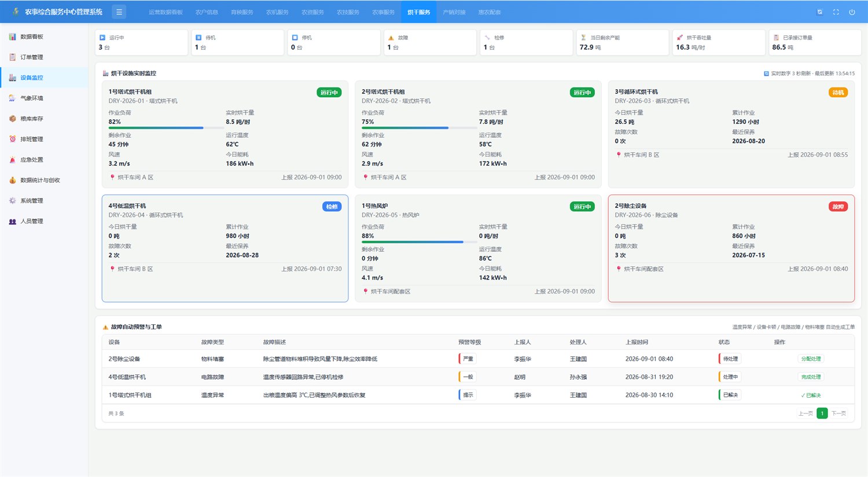Click 分配处理 for 2号除尘设备
The height and width of the screenshot is (477, 868).
tap(811, 359)
